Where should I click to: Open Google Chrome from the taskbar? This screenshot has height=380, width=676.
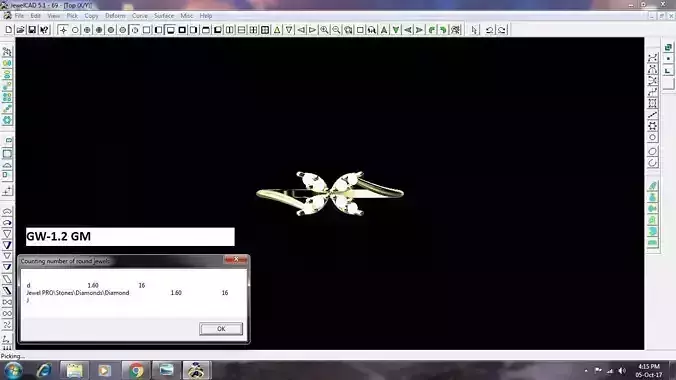point(136,370)
